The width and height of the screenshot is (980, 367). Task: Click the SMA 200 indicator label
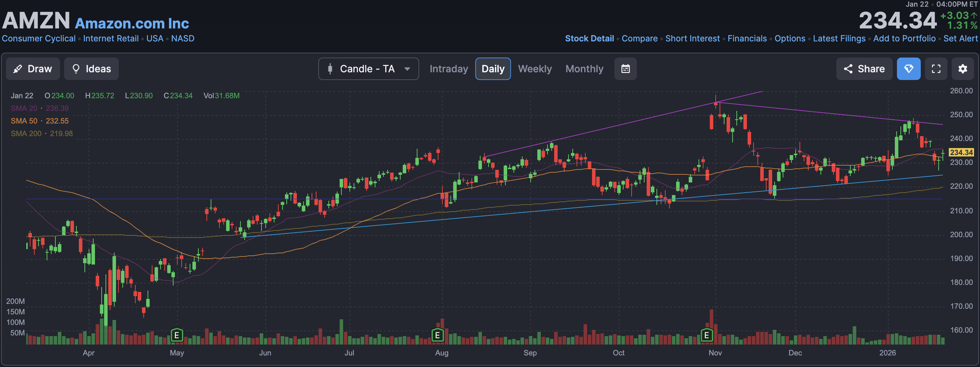26,133
